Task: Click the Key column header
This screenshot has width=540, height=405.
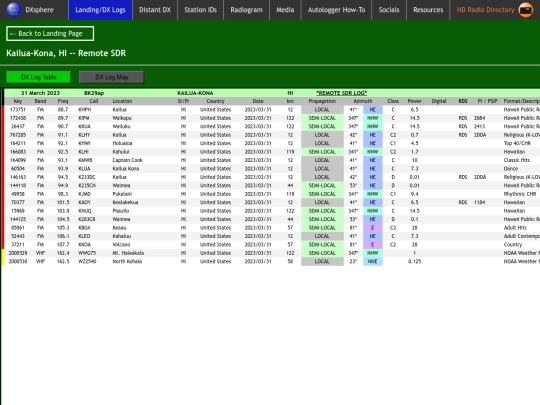Action: coord(18,101)
